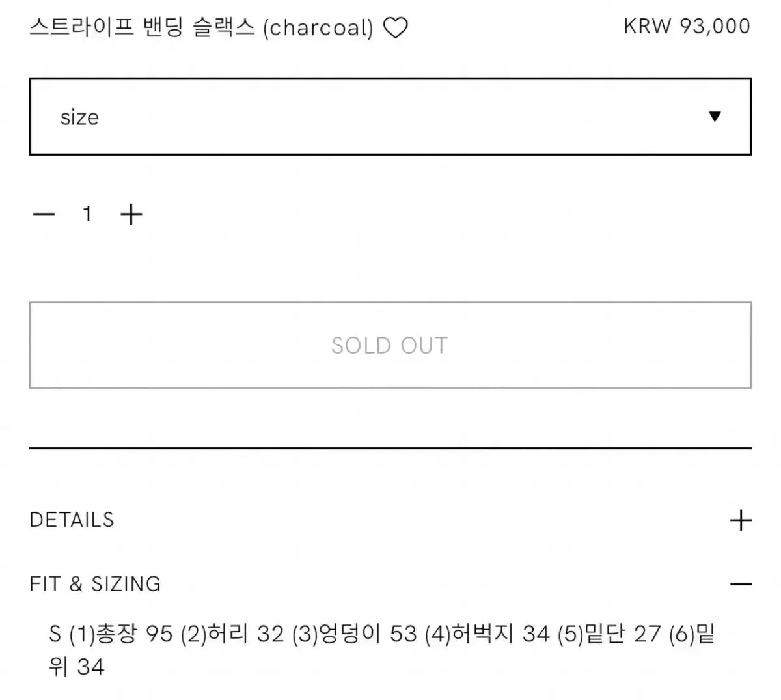Click the 총장 95 measurement text
The image size is (781, 700).
[134, 634]
